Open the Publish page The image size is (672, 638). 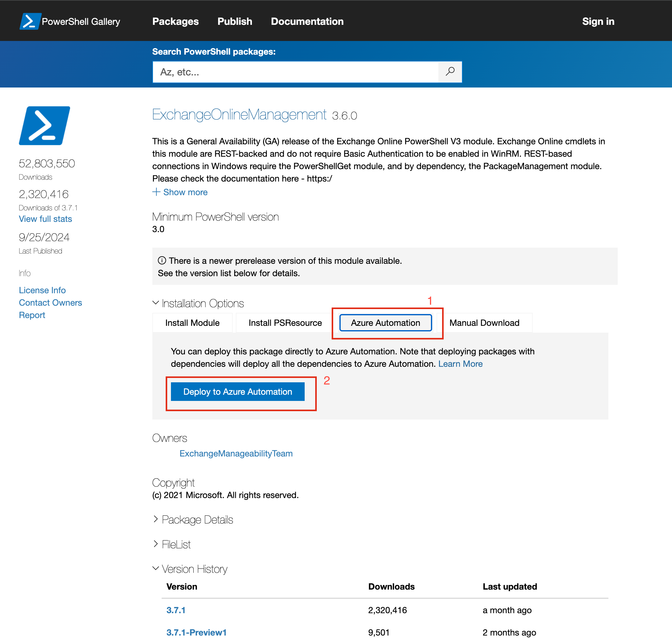[235, 21]
